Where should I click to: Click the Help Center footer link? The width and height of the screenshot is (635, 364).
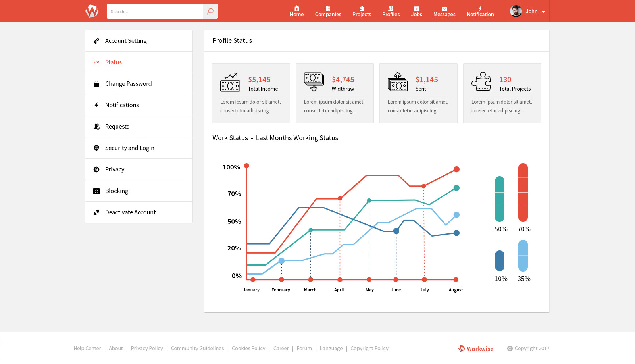click(x=87, y=348)
